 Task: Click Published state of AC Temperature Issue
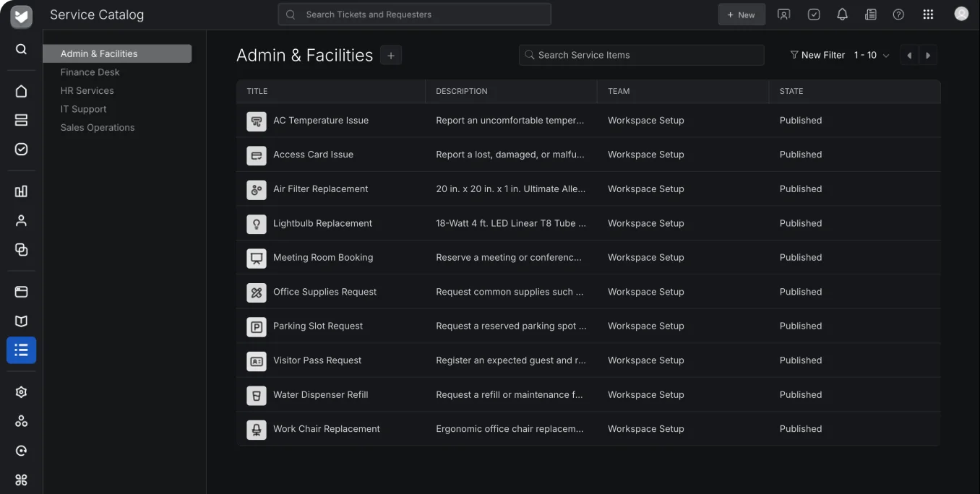[x=801, y=121]
